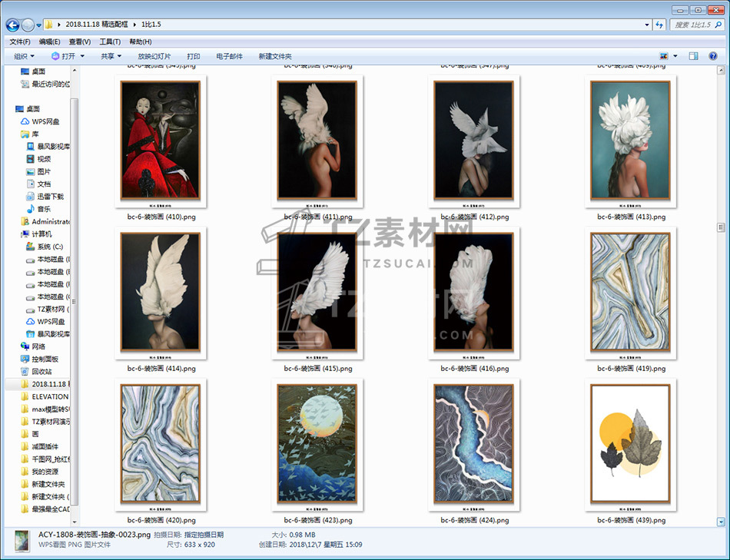
Task: Click the help question mark icon
Action: click(714, 56)
